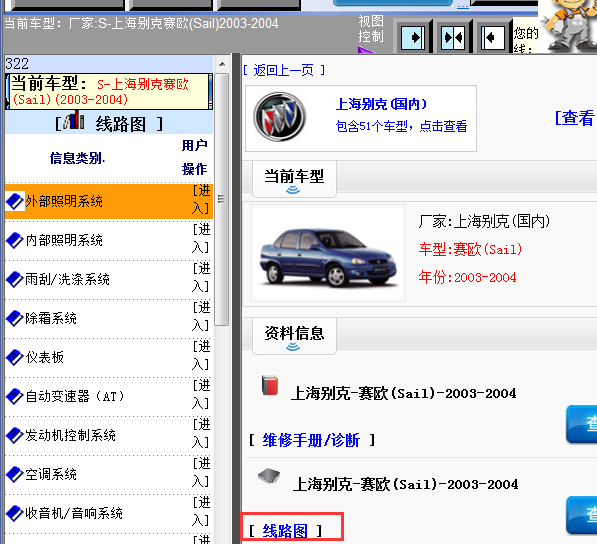Click book icon beside 内部照明系统
Screen dimensions: 597x544
(15, 240)
